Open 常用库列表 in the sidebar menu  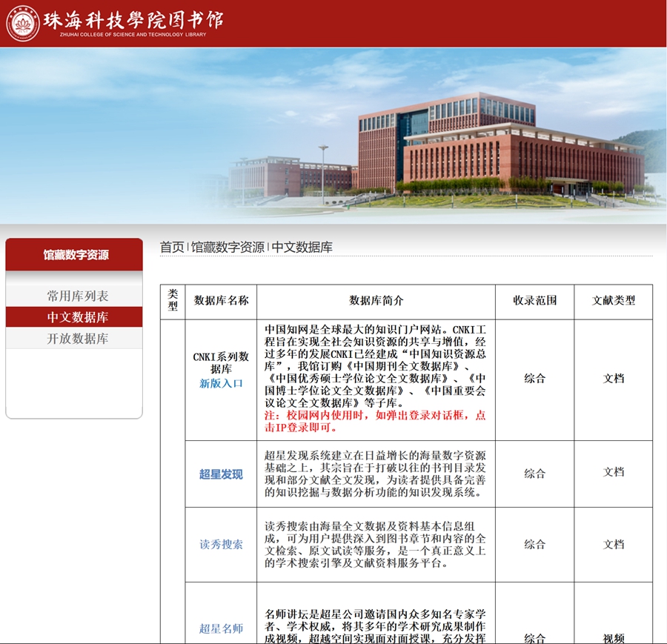tap(78, 296)
